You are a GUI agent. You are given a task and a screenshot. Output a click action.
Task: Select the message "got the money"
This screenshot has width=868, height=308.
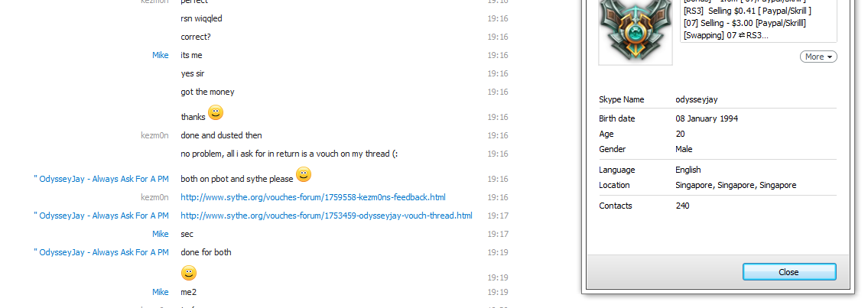pyautogui.click(x=207, y=92)
